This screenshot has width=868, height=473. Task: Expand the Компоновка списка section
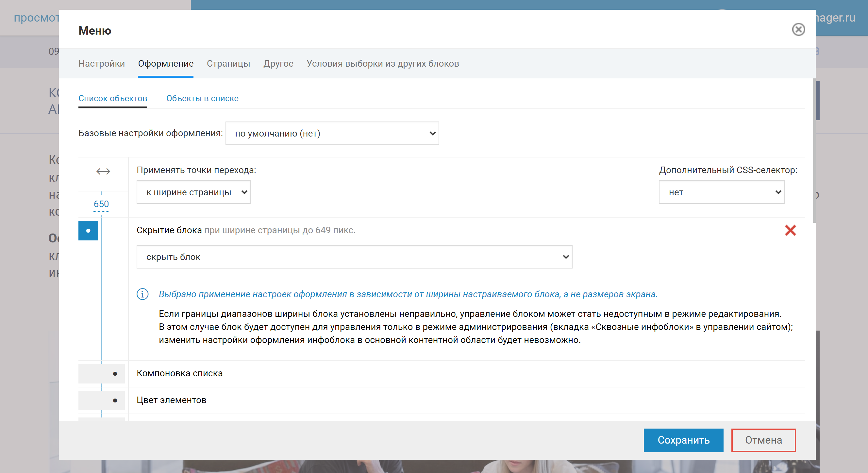pos(180,373)
